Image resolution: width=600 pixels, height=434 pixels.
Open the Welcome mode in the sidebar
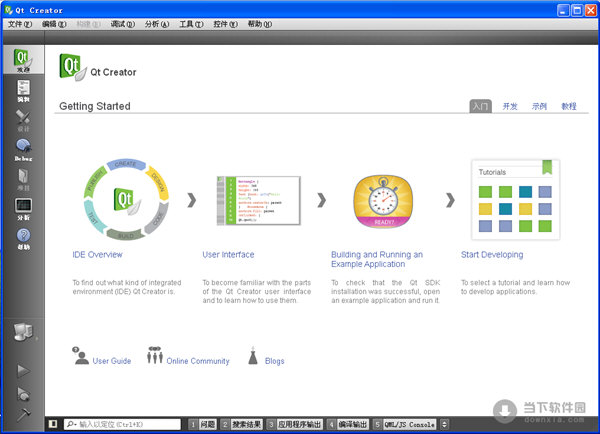click(23, 60)
